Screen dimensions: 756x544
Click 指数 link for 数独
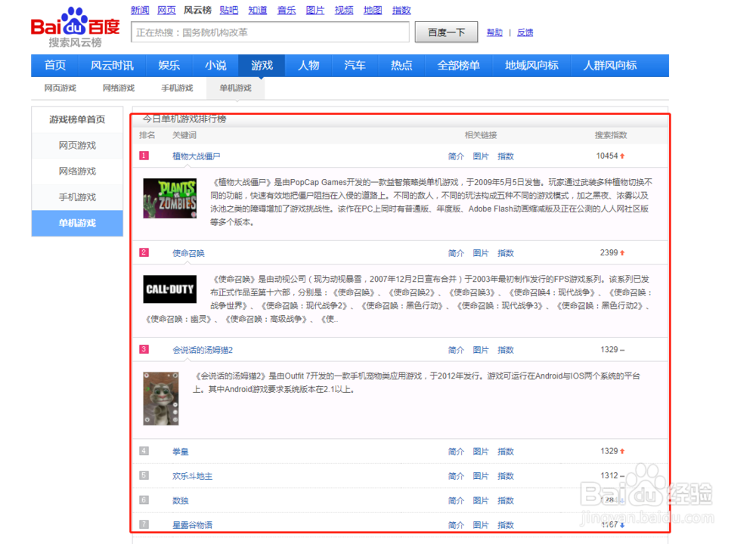(505, 500)
